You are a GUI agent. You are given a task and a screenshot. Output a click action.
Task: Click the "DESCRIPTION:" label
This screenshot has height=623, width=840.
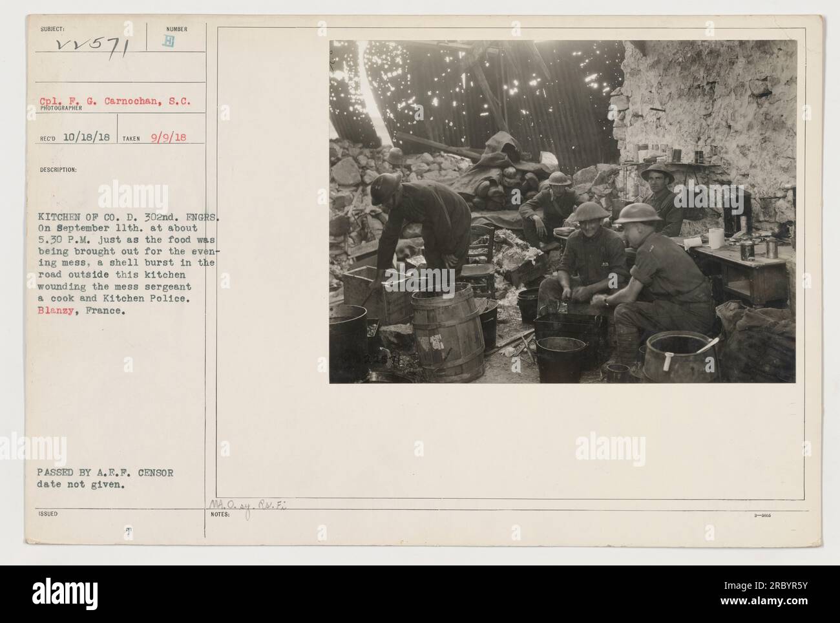click(x=58, y=171)
